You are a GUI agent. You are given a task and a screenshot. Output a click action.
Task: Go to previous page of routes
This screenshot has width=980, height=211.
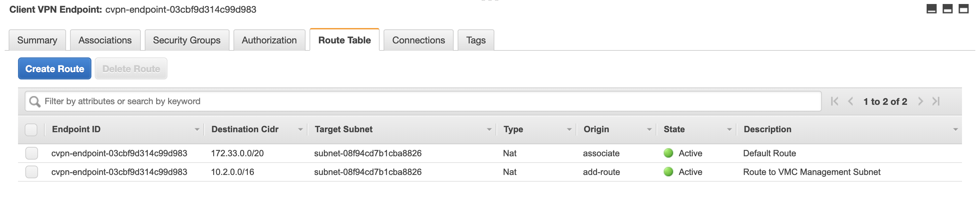(851, 101)
